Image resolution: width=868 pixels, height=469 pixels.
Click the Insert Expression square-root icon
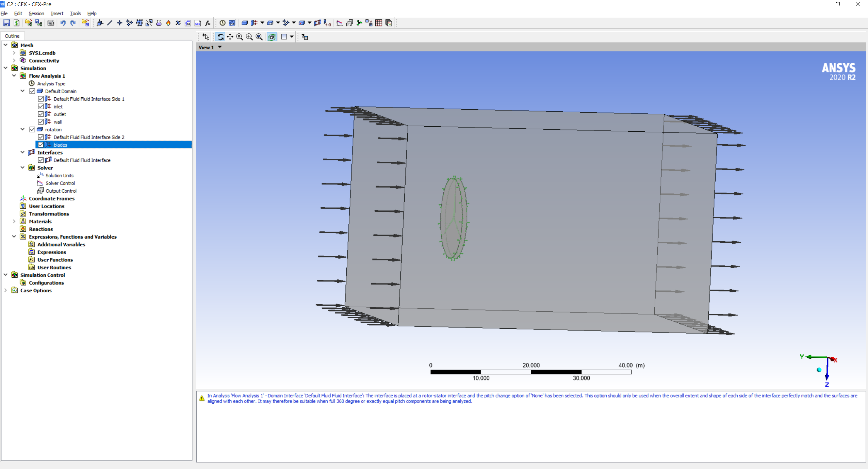pos(188,23)
